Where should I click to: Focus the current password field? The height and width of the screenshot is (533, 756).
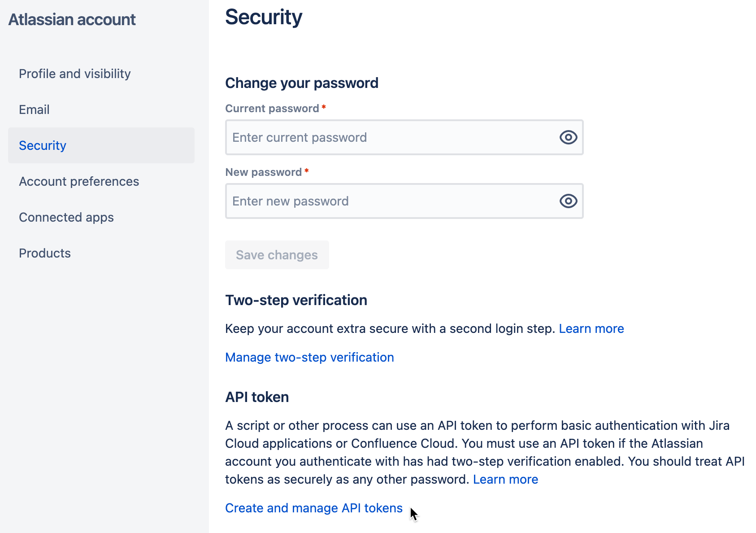point(404,137)
